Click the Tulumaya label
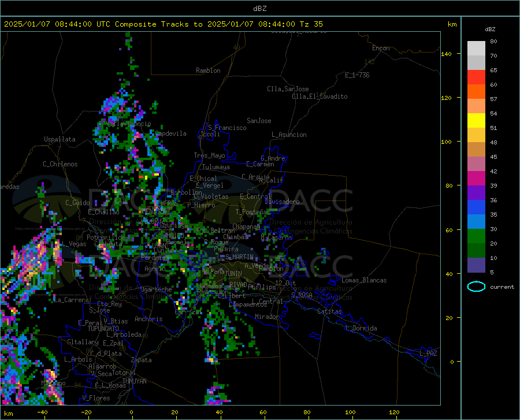The height and width of the screenshot is (420, 520). click(x=216, y=167)
